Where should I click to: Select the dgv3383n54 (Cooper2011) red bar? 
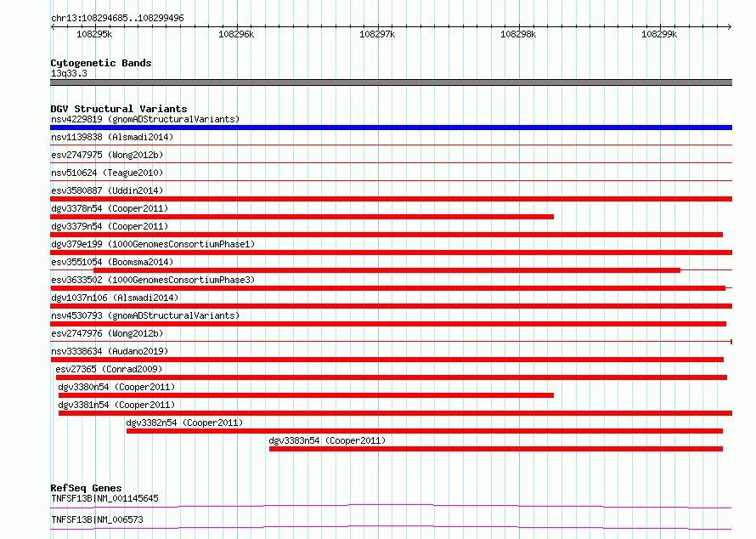[495, 449]
